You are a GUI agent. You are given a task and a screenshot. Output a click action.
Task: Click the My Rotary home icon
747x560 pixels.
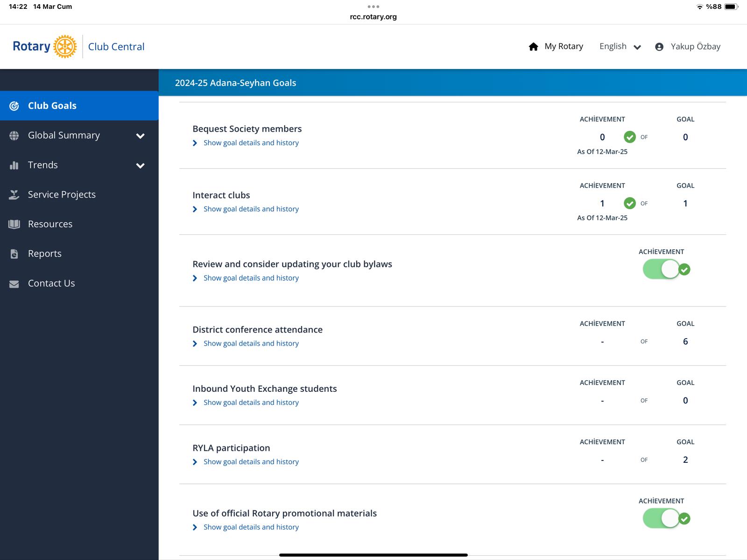point(534,46)
